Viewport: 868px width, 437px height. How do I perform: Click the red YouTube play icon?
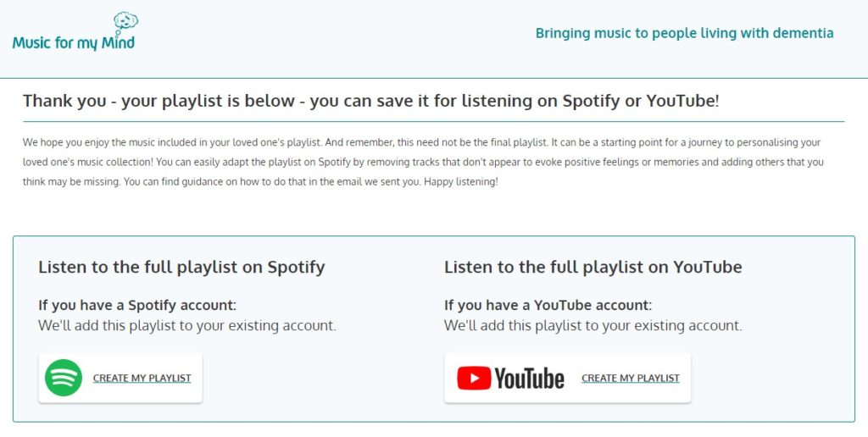coord(474,379)
